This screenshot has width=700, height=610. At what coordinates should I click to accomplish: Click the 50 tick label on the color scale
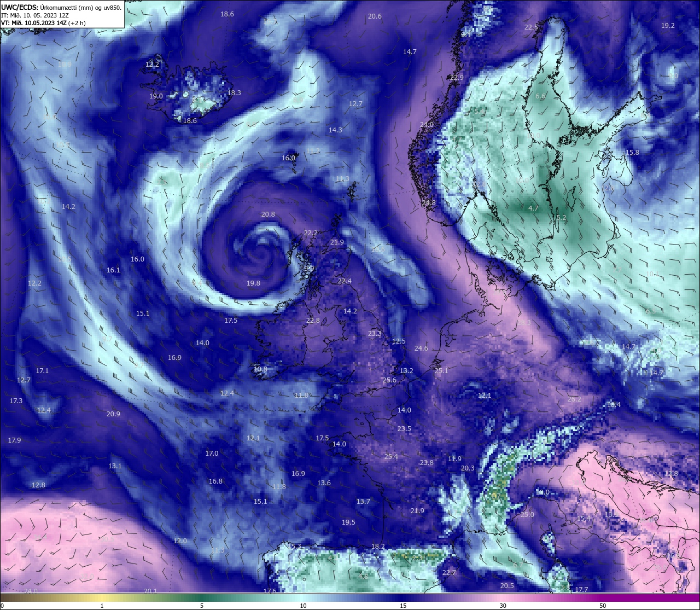pos(603,606)
